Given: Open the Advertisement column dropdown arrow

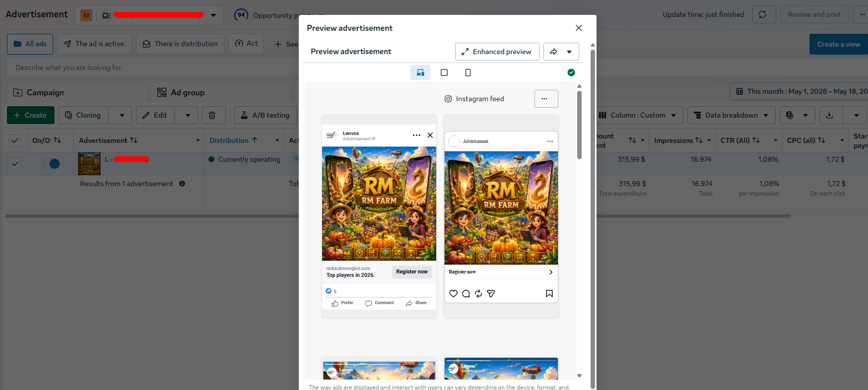Looking at the screenshot, I should click(198, 140).
